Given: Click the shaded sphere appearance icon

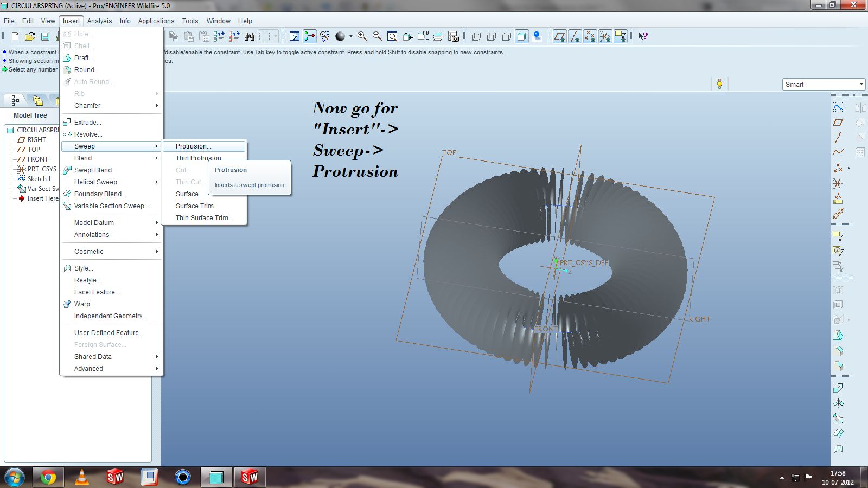Looking at the screenshot, I should (340, 36).
